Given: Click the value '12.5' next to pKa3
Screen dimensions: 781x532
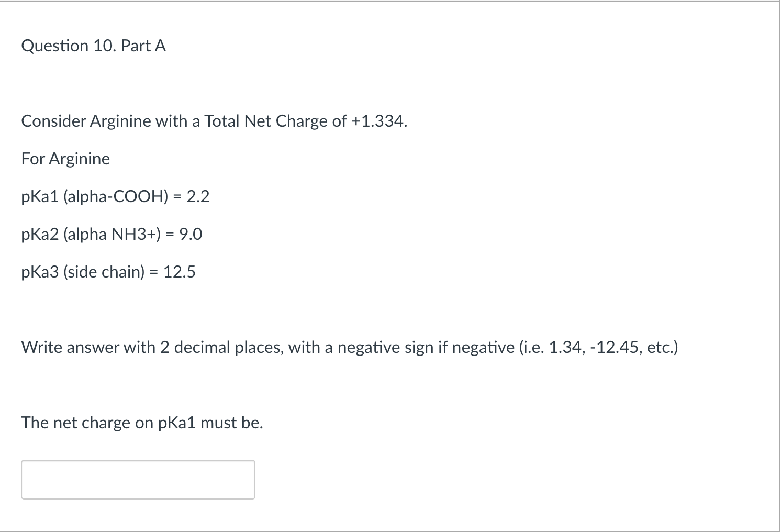Looking at the screenshot, I should (179, 272).
